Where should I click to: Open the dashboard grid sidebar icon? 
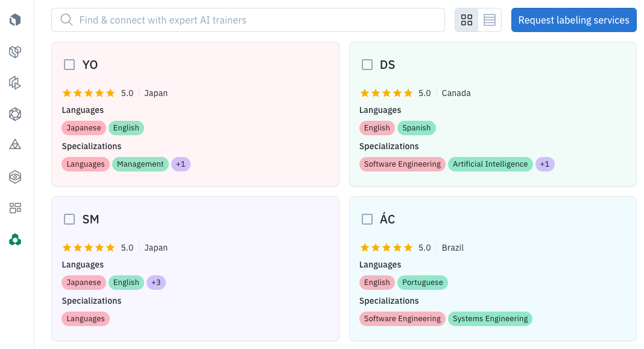click(15, 208)
